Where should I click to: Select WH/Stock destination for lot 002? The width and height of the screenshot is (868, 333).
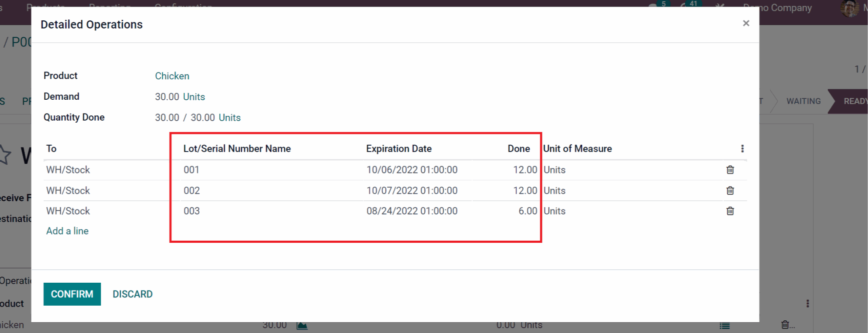pos(68,190)
